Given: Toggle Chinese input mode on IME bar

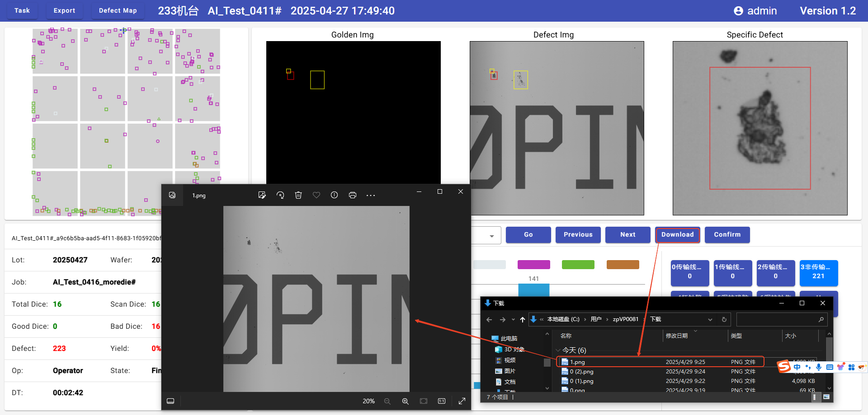Looking at the screenshot, I should [797, 367].
